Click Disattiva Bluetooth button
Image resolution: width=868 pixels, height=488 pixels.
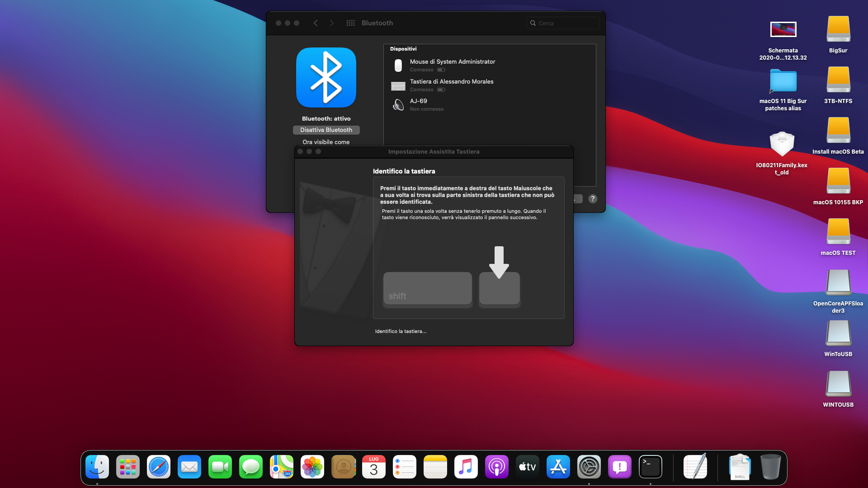click(326, 130)
